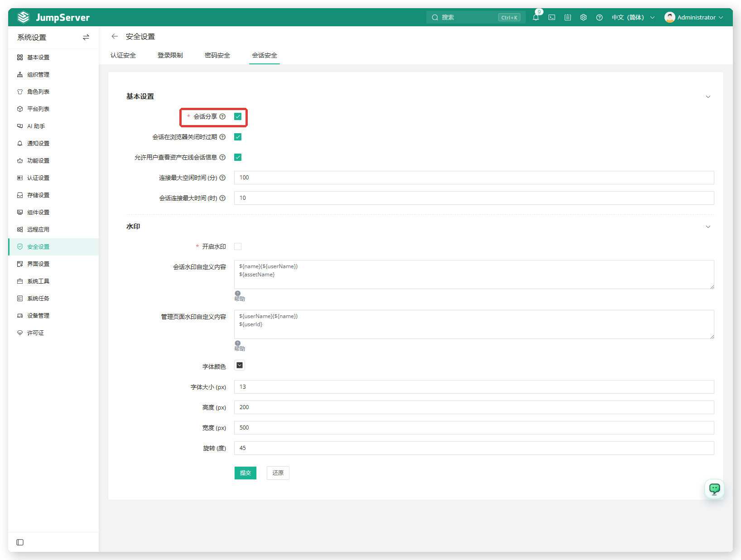This screenshot has width=741, height=560.
Task: Click help icon next to 连接最大空闲时间 (分)
Action: click(x=222, y=178)
